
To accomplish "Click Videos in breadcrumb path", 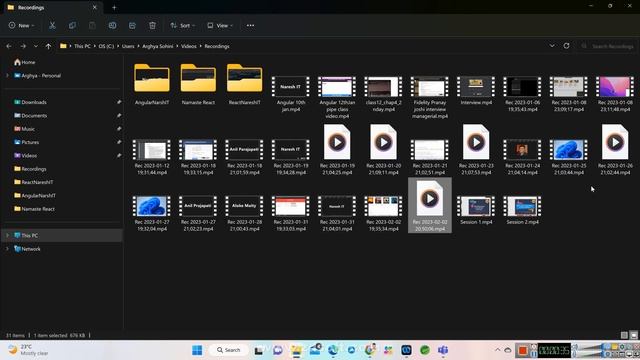I will point(189,46).
